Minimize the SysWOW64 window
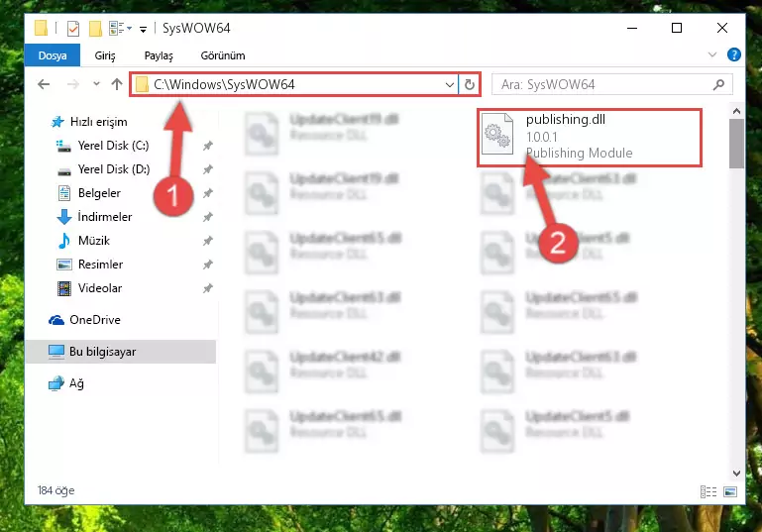Image resolution: width=762 pixels, height=532 pixels. pos(632,28)
